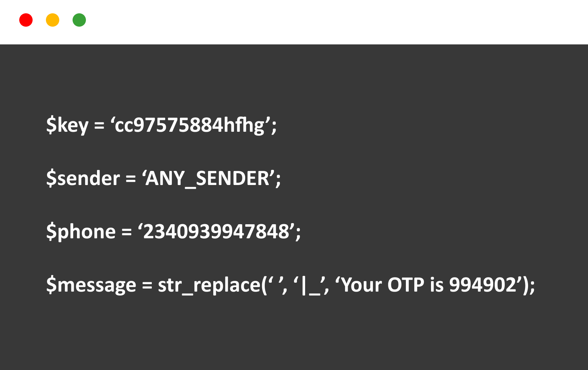
Task: Click the 'cc97575884hfhg' key string
Action: pos(191,125)
